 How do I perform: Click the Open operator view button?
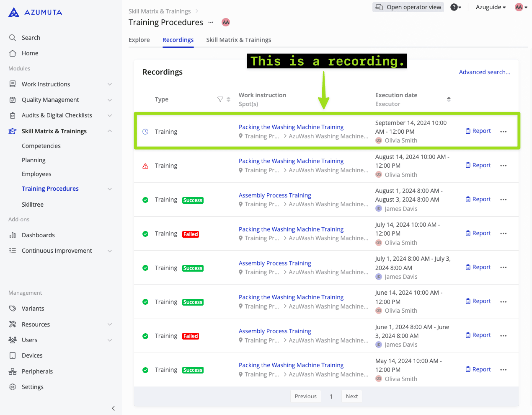[408, 7]
